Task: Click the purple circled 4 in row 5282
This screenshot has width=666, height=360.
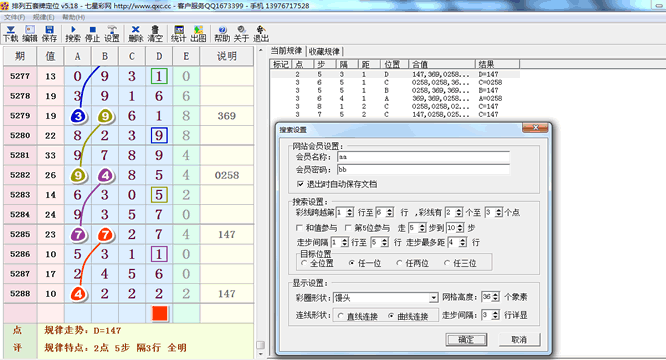Action: [105, 175]
